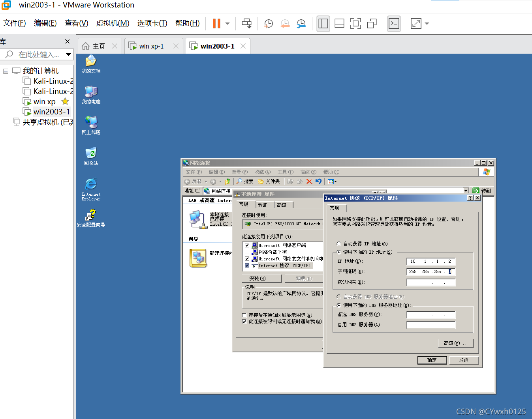Click 默认网关 input field
The image size is (532, 419).
[x=431, y=282]
